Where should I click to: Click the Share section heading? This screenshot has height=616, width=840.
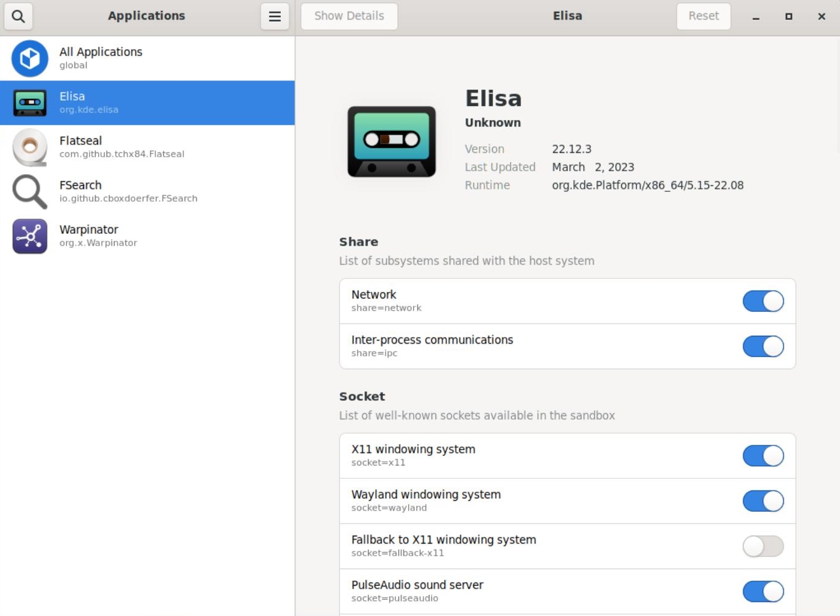359,242
